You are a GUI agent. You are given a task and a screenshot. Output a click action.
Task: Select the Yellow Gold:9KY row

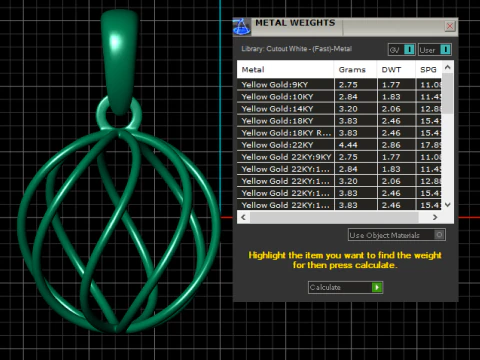[x=339, y=84]
